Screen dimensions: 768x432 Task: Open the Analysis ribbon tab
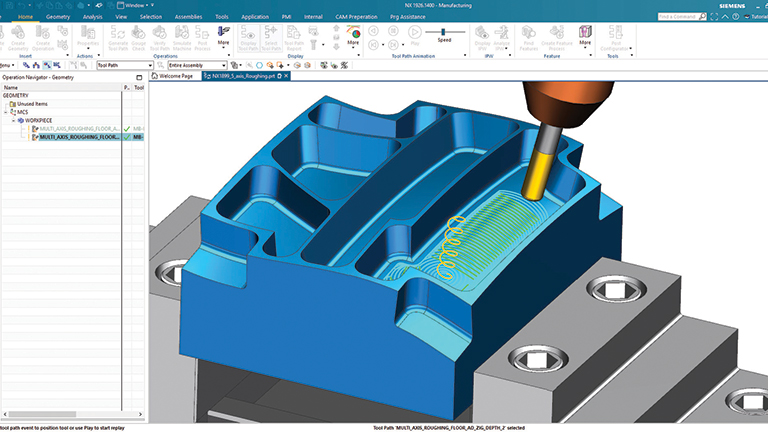[x=93, y=17]
